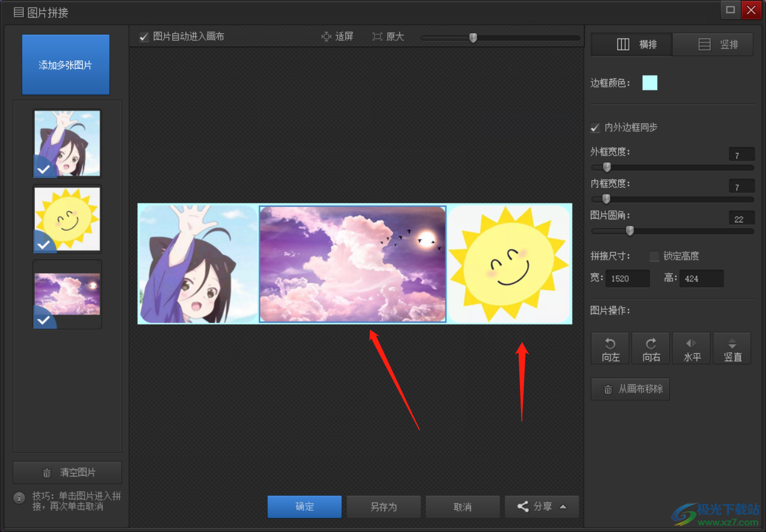Rotate image left with 向左 button

pyautogui.click(x=610, y=348)
